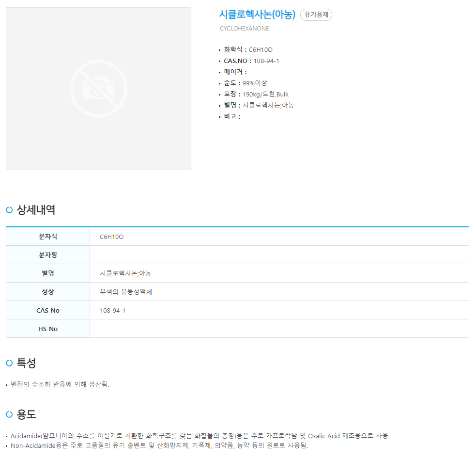Image resolution: width=476 pixels, height=460 pixels.
Task: Click the Non-Acidamide usage description line
Action: [159, 445]
